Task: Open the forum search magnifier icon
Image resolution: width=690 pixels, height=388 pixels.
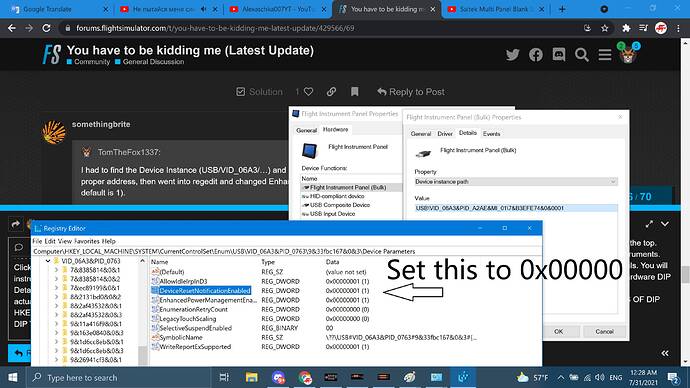Action: point(582,55)
